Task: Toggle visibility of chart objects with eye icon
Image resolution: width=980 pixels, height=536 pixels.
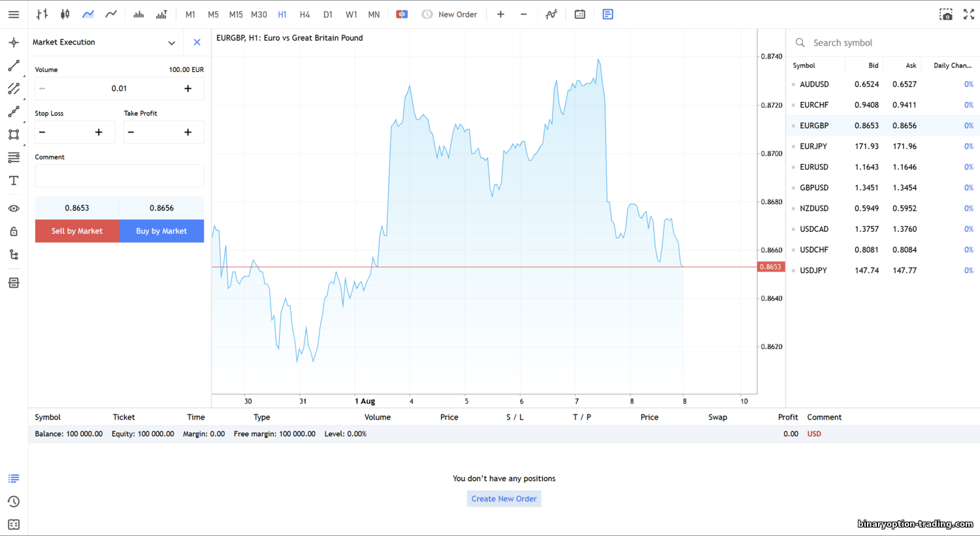Action: pyautogui.click(x=14, y=209)
